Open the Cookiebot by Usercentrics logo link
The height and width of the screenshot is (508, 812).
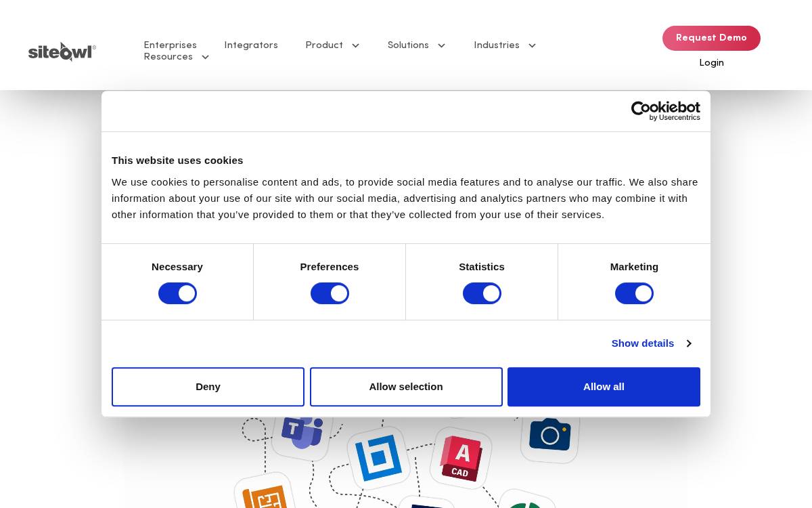click(x=665, y=111)
